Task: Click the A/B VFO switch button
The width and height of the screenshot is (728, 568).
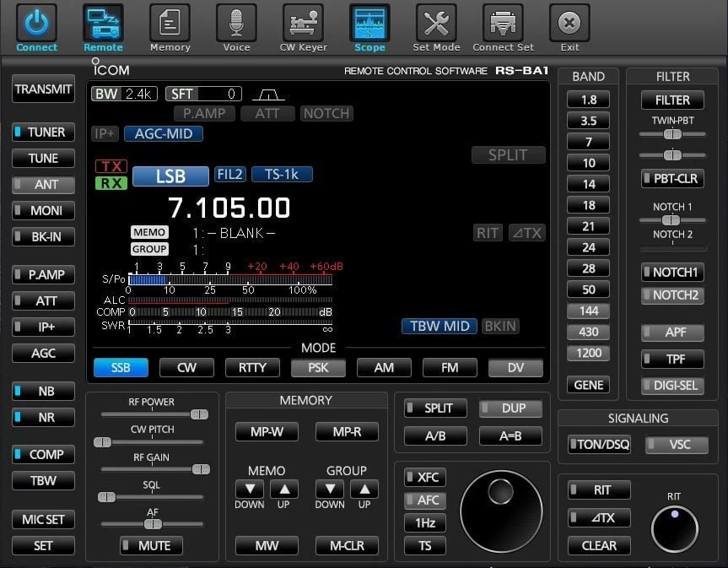Action: click(x=435, y=436)
